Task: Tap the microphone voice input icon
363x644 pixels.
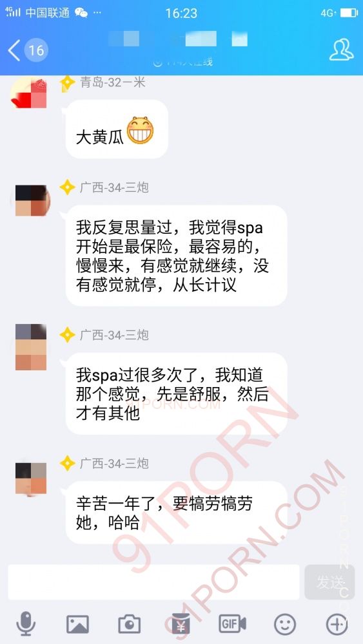Action: tap(26, 624)
